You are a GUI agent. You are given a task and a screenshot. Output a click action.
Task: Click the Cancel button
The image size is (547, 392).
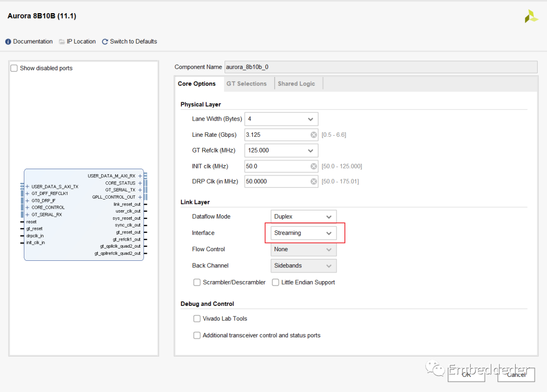point(516,375)
